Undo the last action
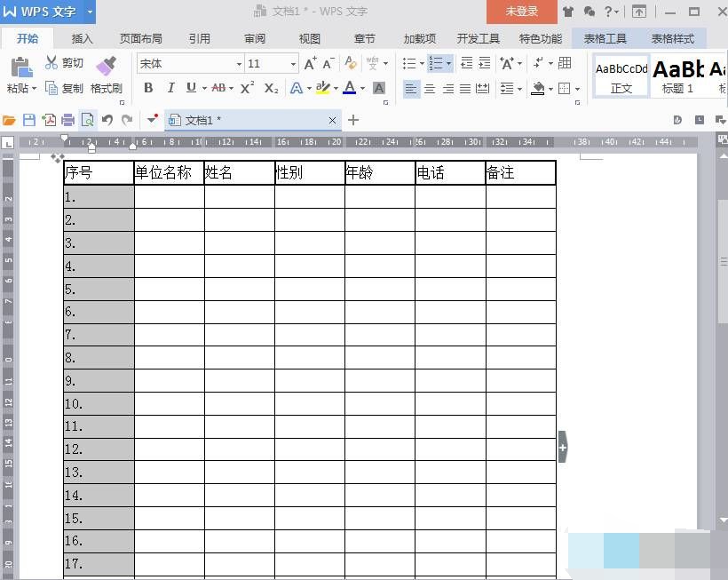This screenshot has height=580, width=728. coord(107,120)
